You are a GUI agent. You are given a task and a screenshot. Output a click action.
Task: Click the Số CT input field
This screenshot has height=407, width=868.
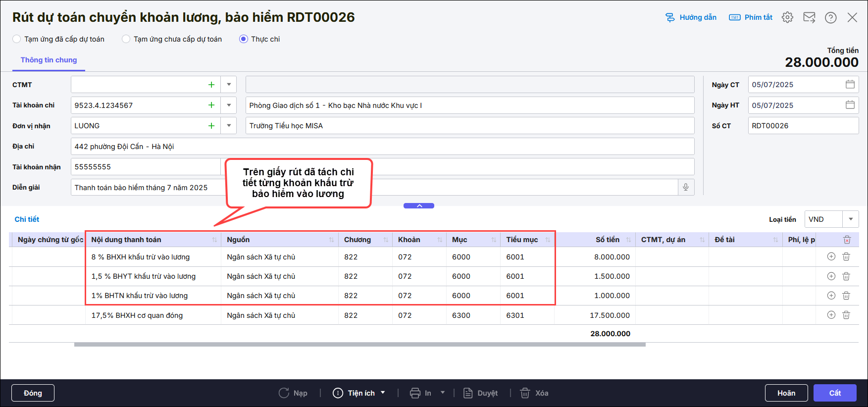tap(802, 126)
